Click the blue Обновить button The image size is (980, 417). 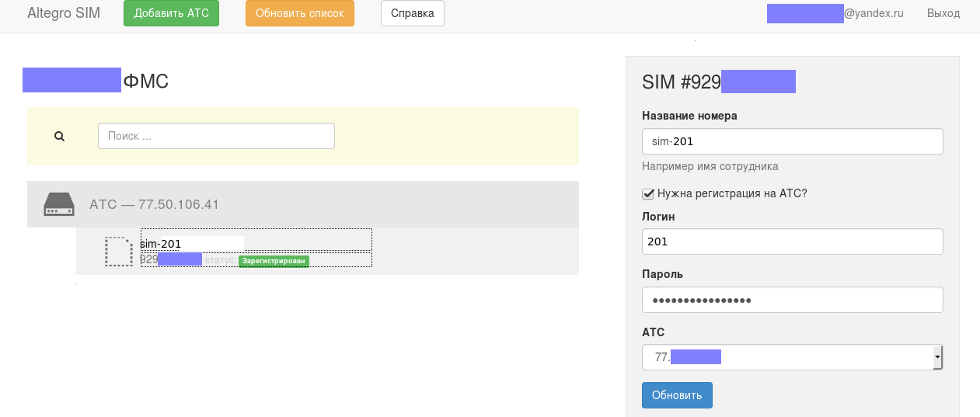coord(677,394)
